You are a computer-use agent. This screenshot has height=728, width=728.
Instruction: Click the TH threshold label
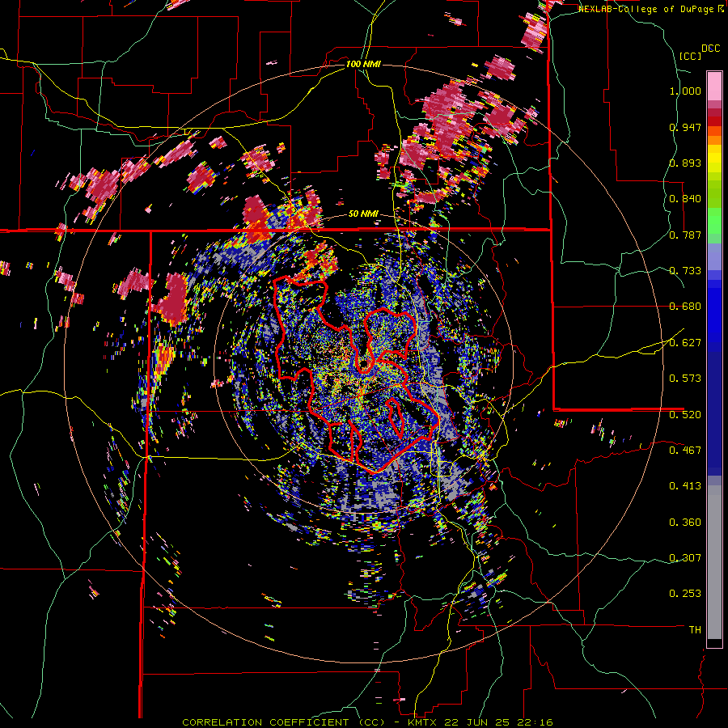click(695, 630)
